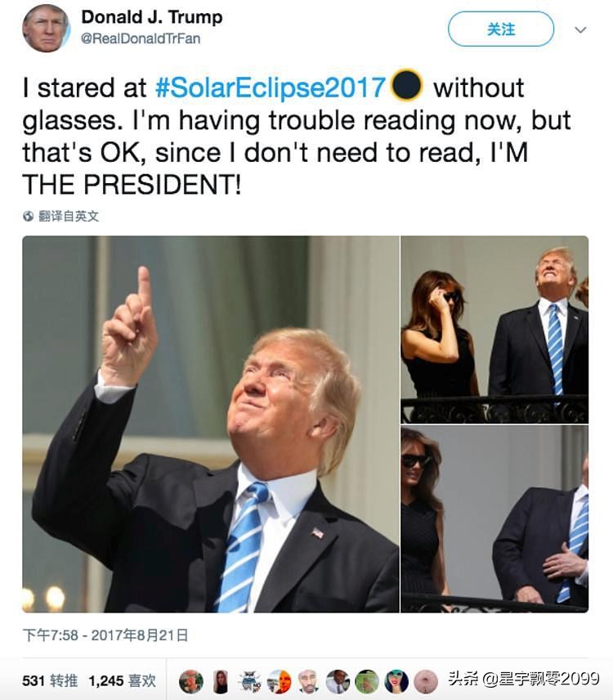Open the top-right photo on the balcony
The height and width of the screenshot is (700, 613).
pos(494,330)
